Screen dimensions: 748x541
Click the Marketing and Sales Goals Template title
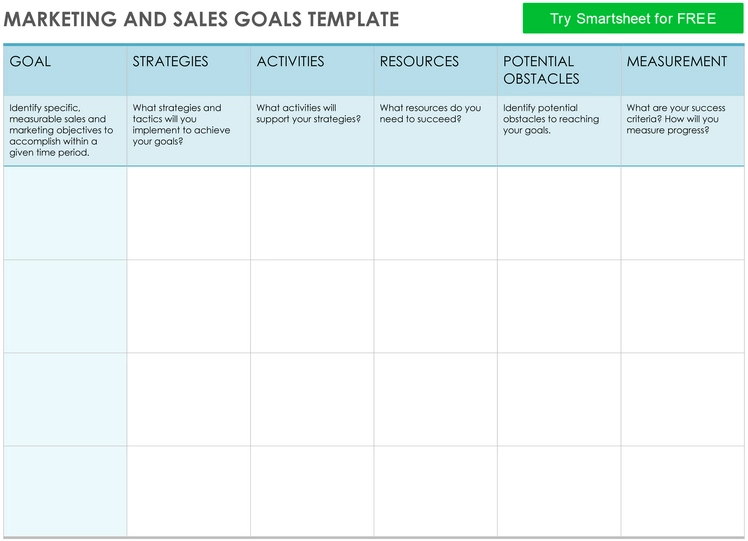pyautogui.click(x=201, y=20)
